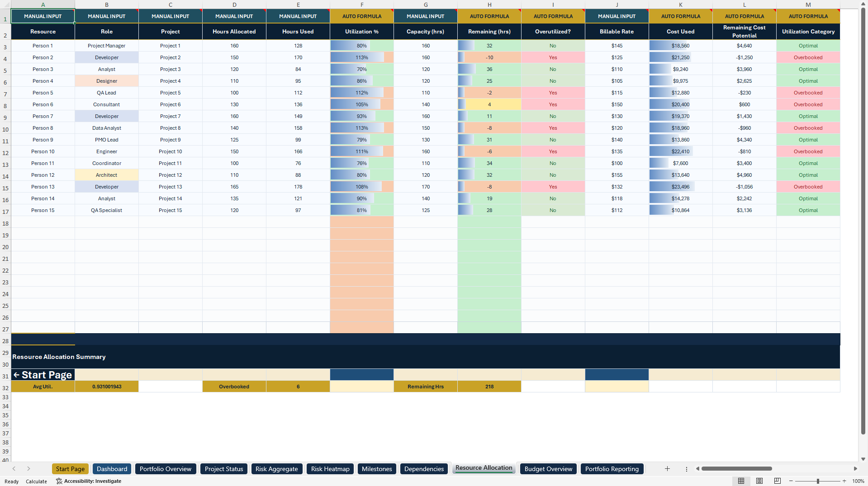Viewport: 868px width, 486px height.
Task: Go to the Dependencies sheet
Action: coord(424,469)
